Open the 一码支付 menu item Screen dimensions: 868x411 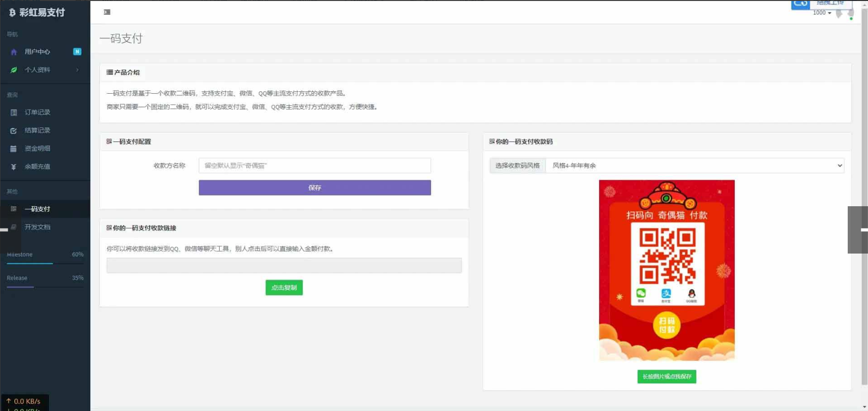pyautogui.click(x=37, y=209)
